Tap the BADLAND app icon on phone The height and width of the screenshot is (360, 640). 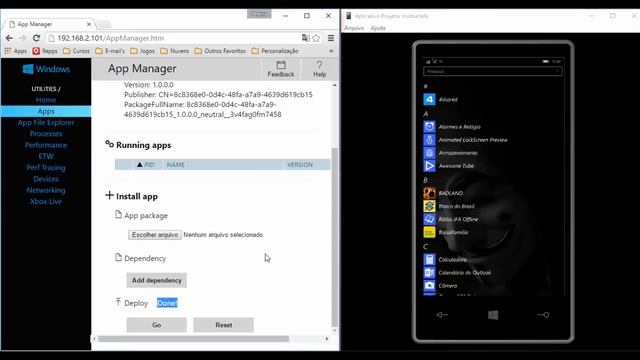tap(429, 193)
